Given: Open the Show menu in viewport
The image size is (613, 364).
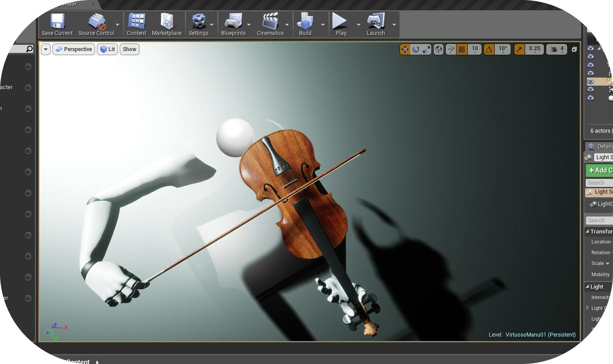Looking at the screenshot, I should 129,49.
